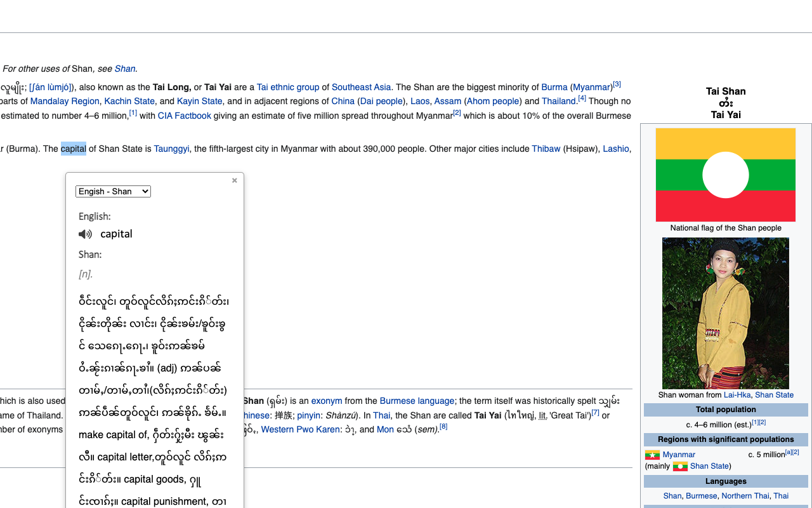This screenshot has width=812, height=508.
Task: Open the "English - Shan" language dropdown
Action: [x=113, y=191]
